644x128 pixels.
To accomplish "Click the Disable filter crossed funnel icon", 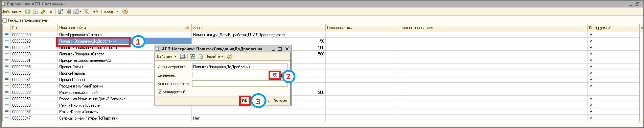I will click(87, 11).
